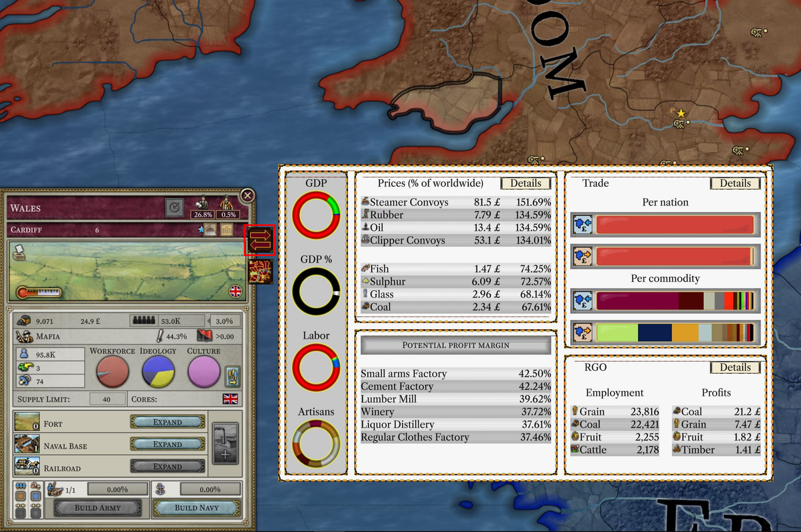Click the Build Navy button
The image size is (801, 532).
pyautogui.click(x=196, y=507)
